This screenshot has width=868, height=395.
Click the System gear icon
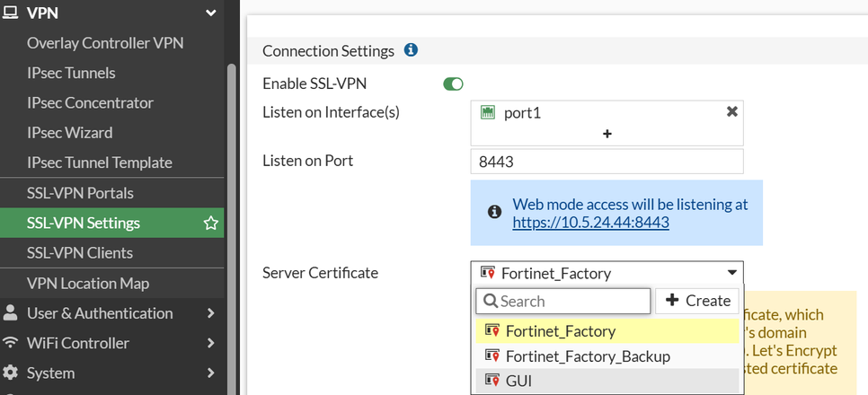tap(11, 373)
